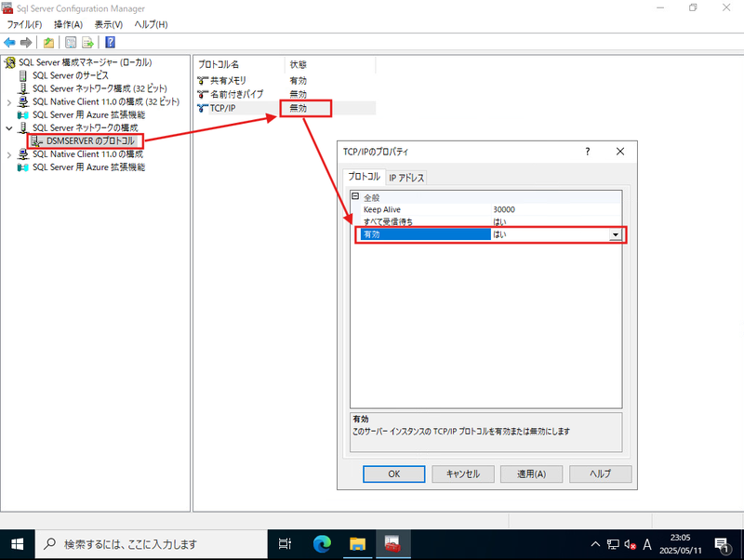
Task: Click OK in TCP/IP properties dialog
Action: (393, 473)
